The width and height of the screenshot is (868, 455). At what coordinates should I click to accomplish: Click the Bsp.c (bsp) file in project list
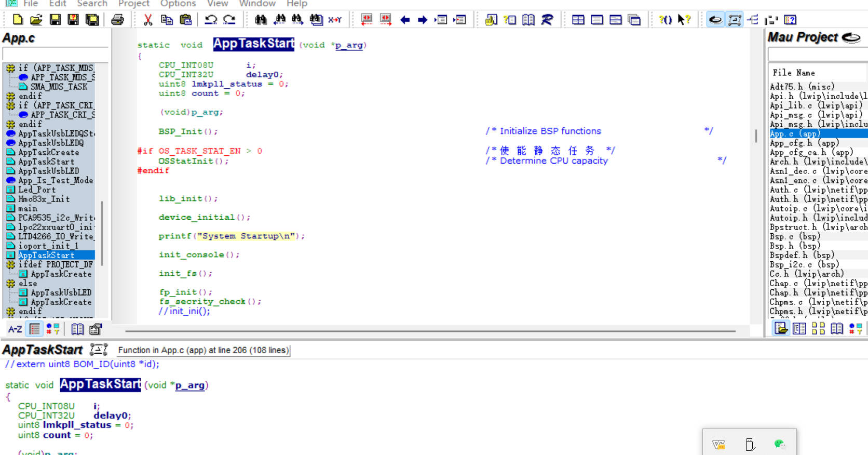coord(795,236)
